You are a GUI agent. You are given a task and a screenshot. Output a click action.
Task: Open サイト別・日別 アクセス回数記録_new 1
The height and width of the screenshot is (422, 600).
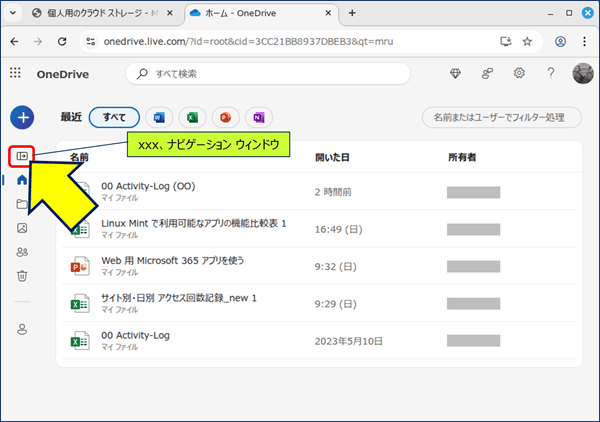pos(179,298)
